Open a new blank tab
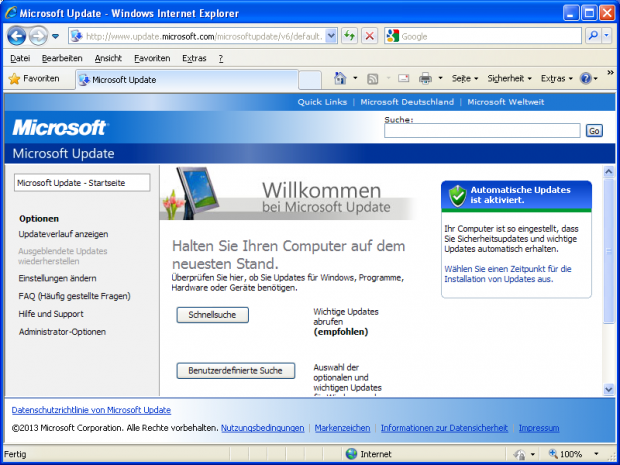The height and width of the screenshot is (465, 620). click(x=310, y=80)
